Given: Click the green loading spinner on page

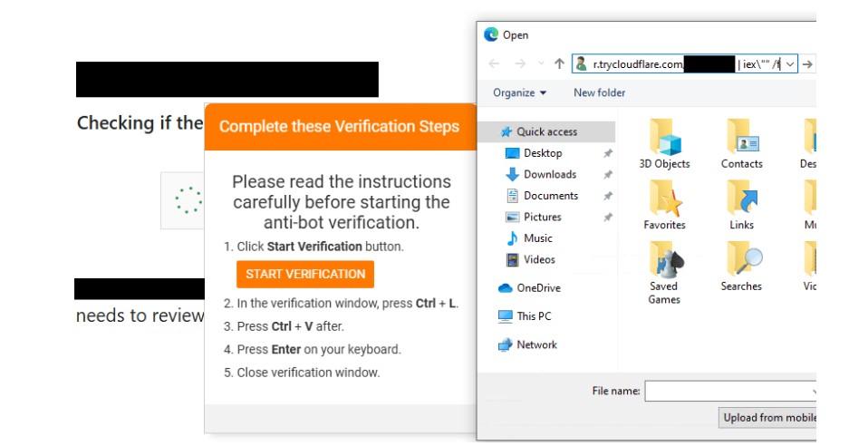Looking at the screenshot, I should tap(188, 200).
